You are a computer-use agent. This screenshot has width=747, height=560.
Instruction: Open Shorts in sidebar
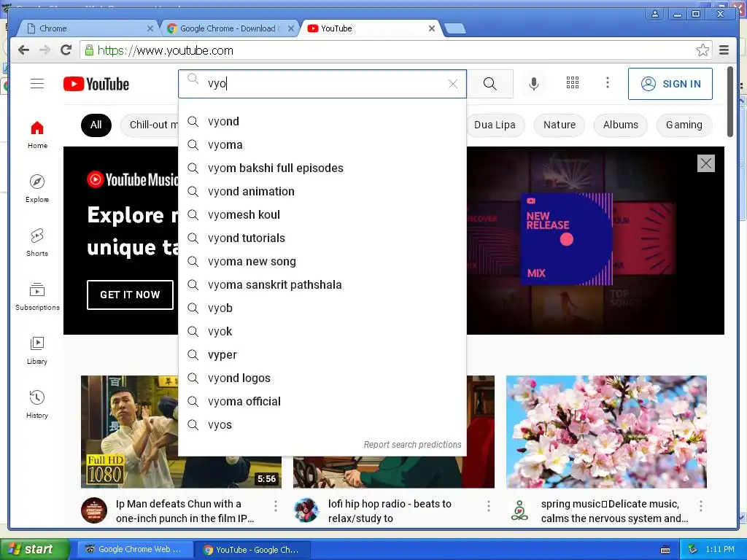(x=37, y=242)
